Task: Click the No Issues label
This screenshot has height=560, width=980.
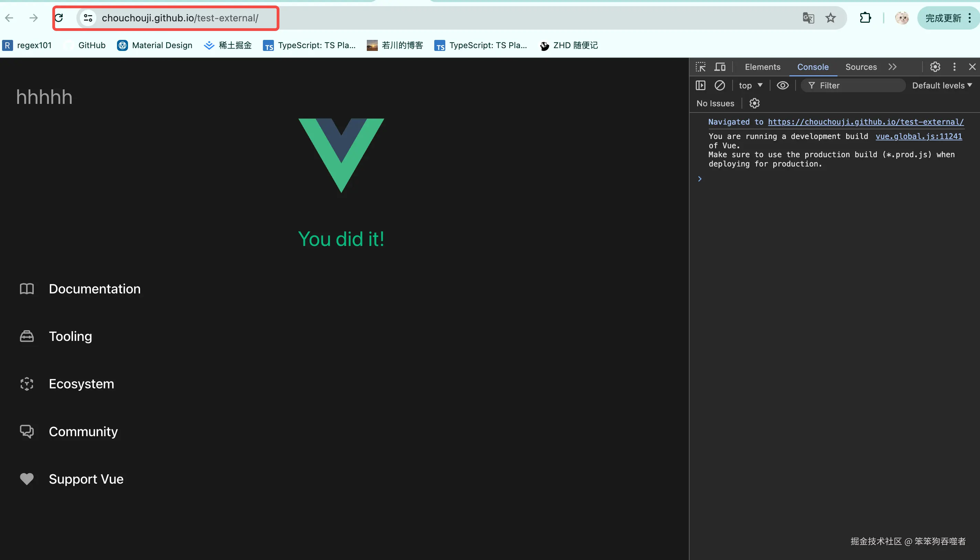Action: click(x=715, y=104)
